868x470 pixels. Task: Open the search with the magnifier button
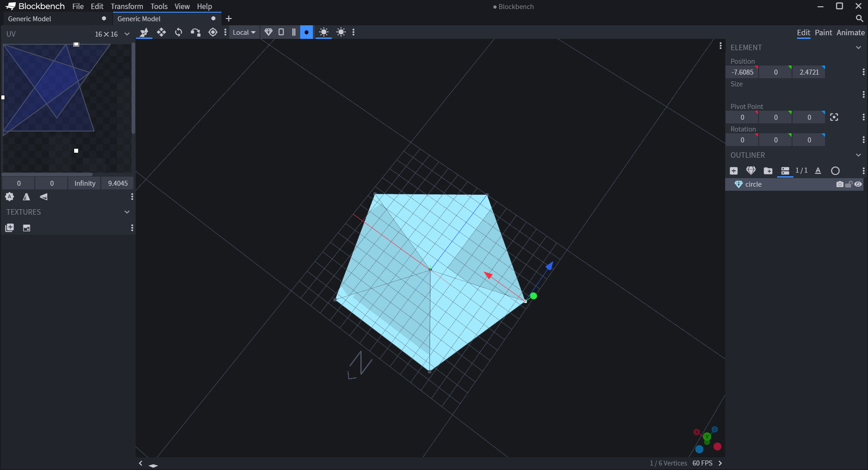(859, 19)
